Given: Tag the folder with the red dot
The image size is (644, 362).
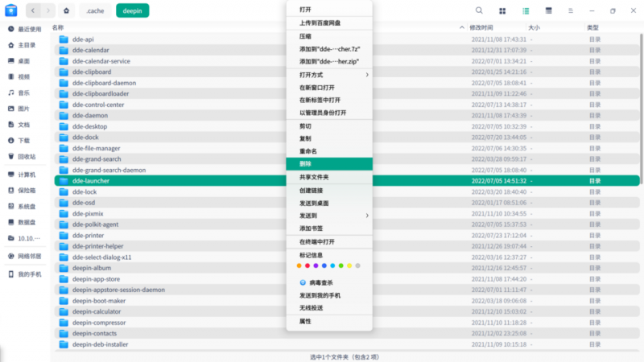Looking at the screenshot, I should click(x=308, y=266).
